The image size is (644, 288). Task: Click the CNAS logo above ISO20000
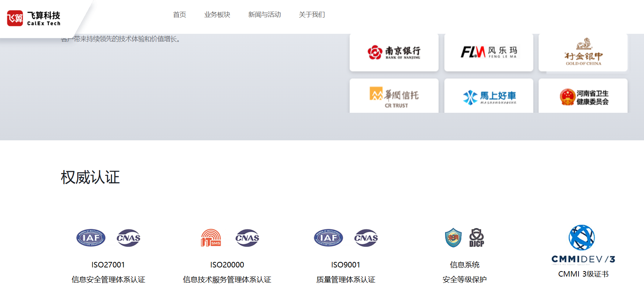point(247,238)
